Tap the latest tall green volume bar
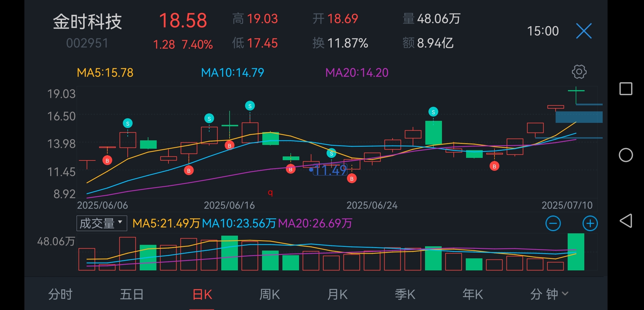 coord(576,252)
